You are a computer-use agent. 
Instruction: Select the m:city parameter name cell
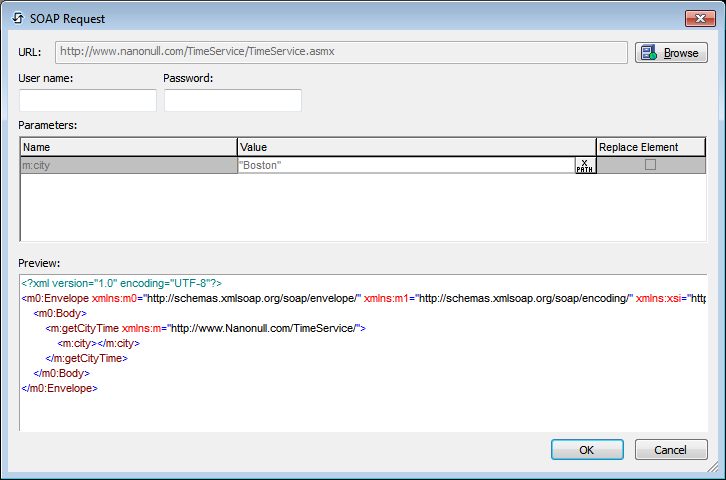tap(127, 165)
